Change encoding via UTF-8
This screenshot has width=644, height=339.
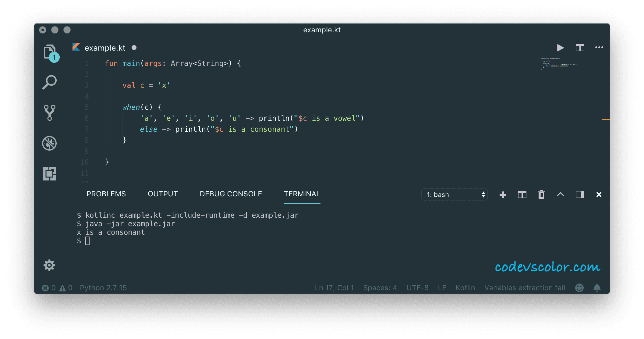click(x=417, y=288)
